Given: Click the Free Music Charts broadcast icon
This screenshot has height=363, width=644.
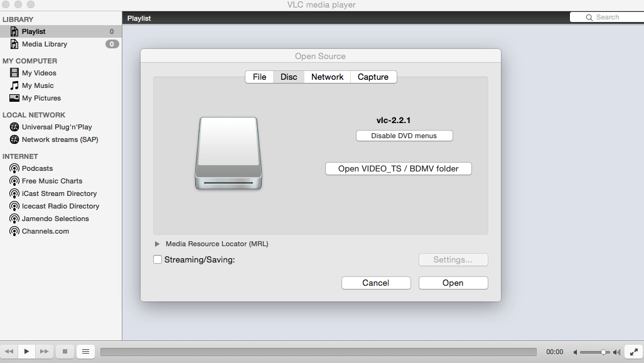Looking at the screenshot, I should (14, 181).
